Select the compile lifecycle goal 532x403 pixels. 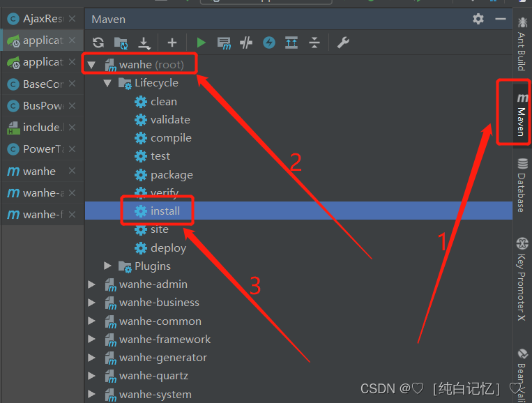pyautogui.click(x=171, y=138)
